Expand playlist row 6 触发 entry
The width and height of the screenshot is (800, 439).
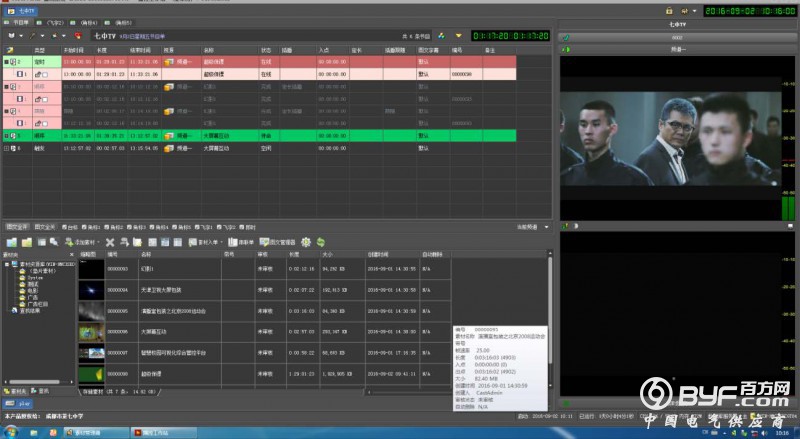point(7,148)
